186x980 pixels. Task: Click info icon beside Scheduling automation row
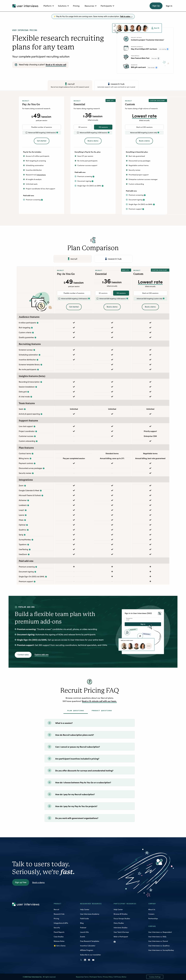40,355
